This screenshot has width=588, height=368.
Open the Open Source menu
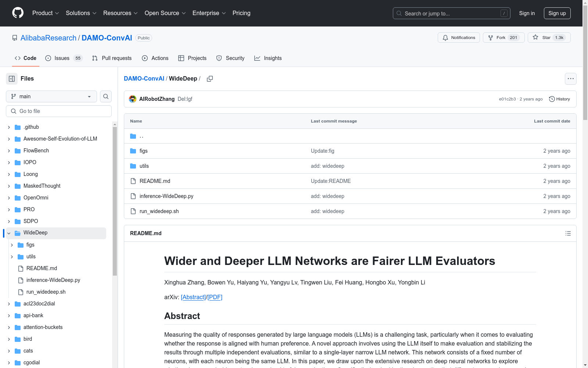point(165,13)
